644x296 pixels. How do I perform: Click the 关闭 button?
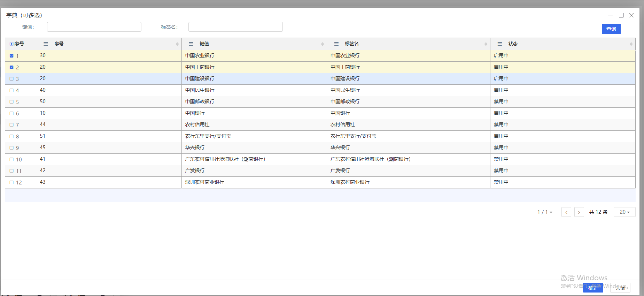[x=620, y=288]
